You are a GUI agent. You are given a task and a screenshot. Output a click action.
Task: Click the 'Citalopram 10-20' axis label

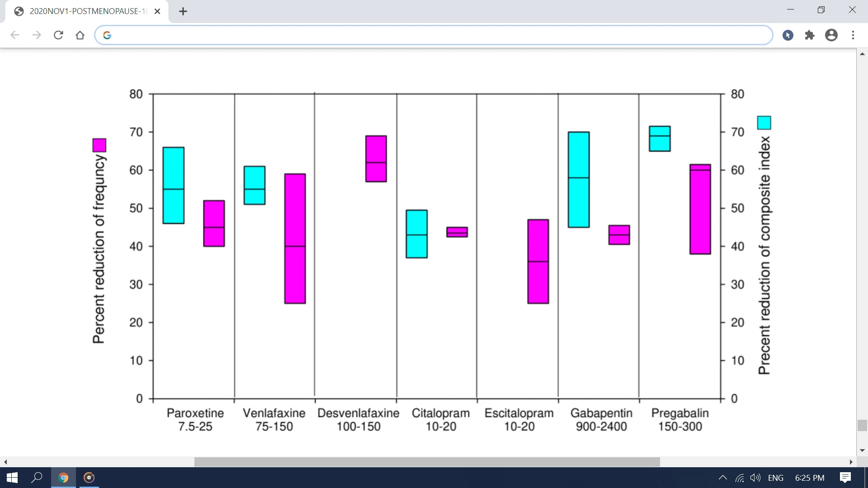(x=441, y=420)
